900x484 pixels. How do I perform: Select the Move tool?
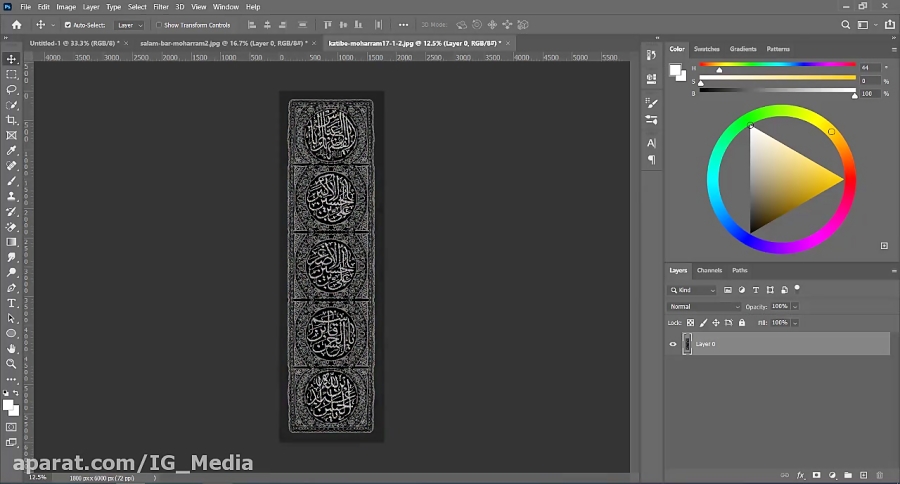(11, 59)
